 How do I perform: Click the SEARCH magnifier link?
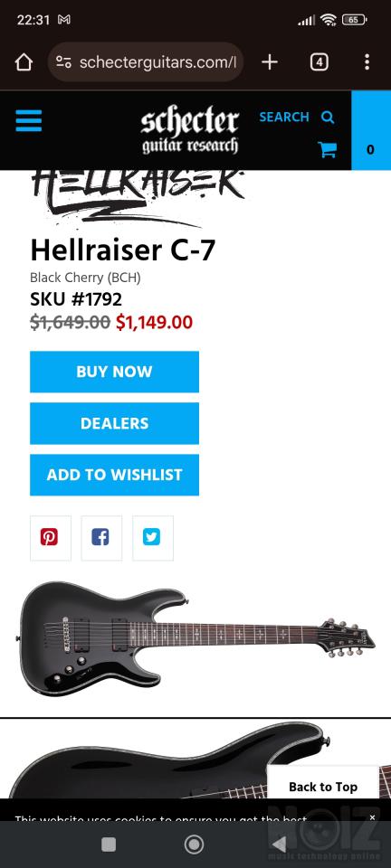click(297, 118)
